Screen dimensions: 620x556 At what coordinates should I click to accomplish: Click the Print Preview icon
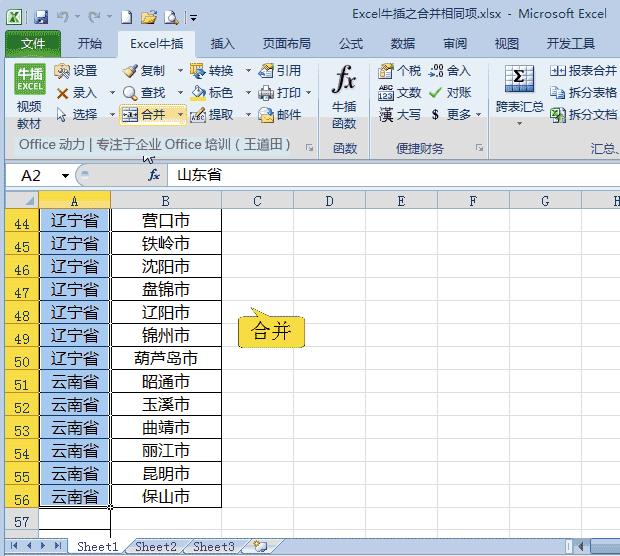click(x=171, y=17)
